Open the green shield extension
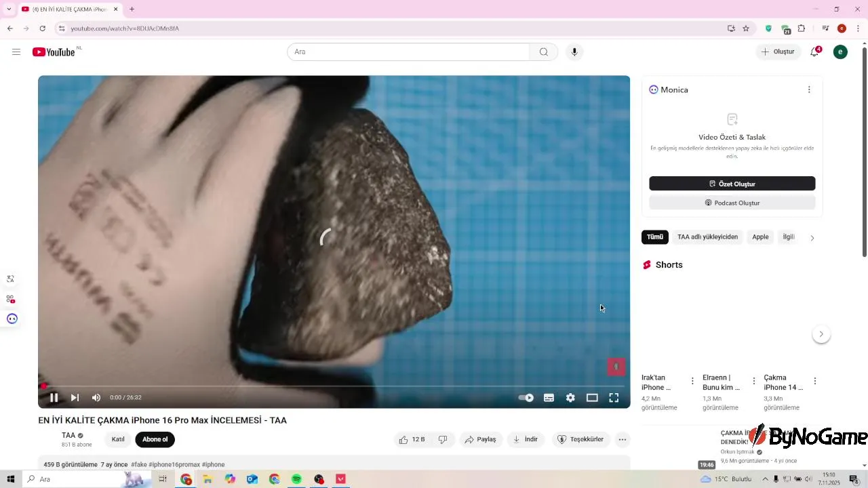 click(768, 28)
